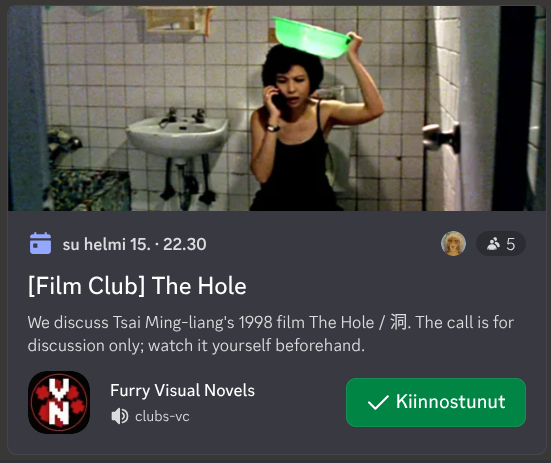Image resolution: width=551 pixels, height=463 pixels.
Task: Open the event creator's avatar
Action: [453, 243]
